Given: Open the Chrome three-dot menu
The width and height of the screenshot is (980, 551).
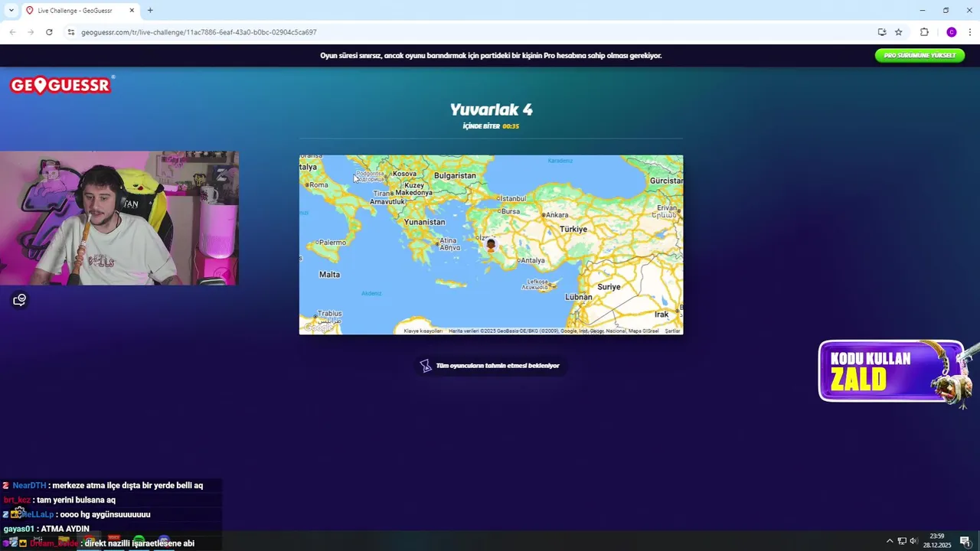Looking at the screenshot, I should click(970, 32).
